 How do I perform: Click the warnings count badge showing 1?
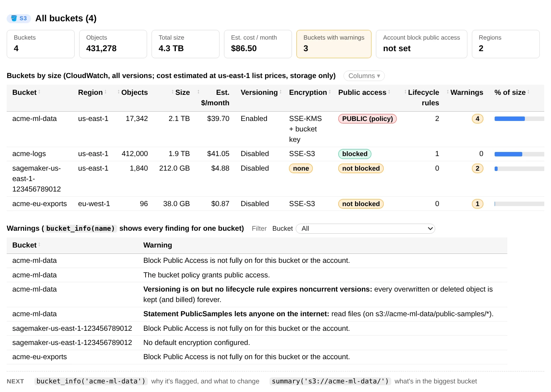477,204
